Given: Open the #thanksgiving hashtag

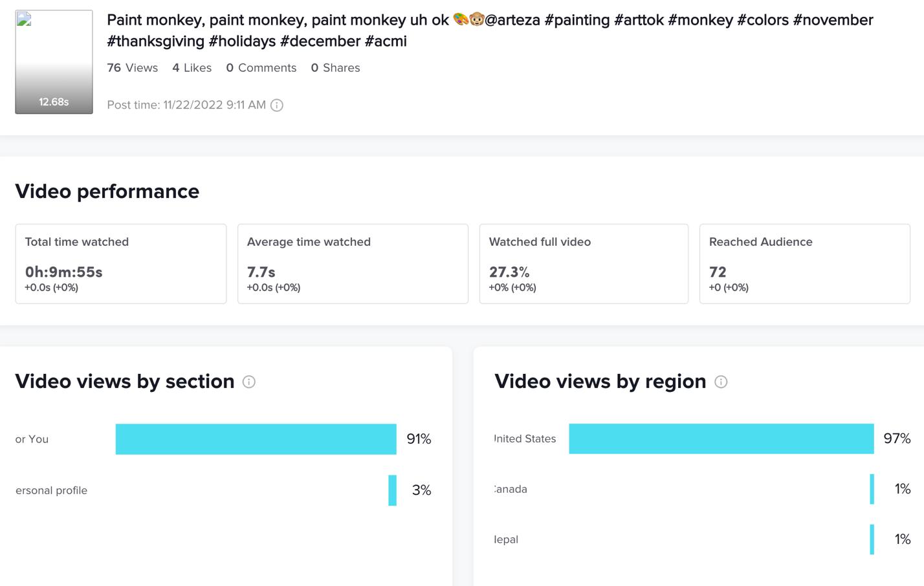Looking at the screenshot, I should 155,41.
